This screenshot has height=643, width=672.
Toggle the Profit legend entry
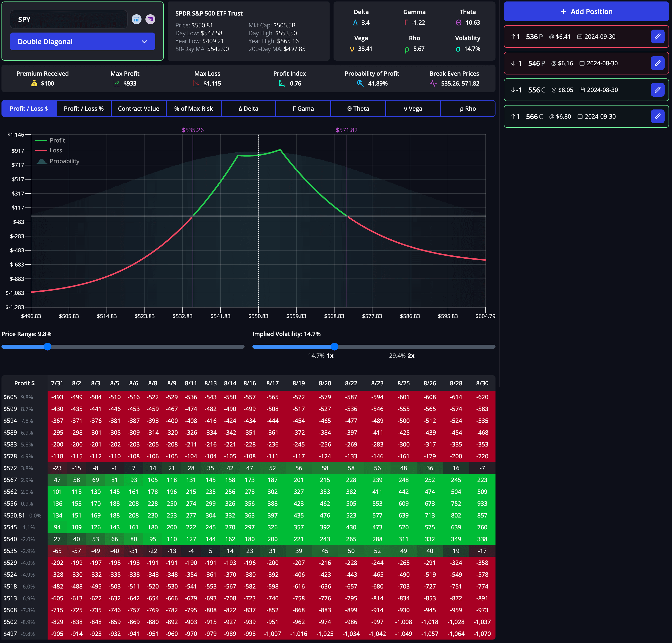[x=50, y=140]
